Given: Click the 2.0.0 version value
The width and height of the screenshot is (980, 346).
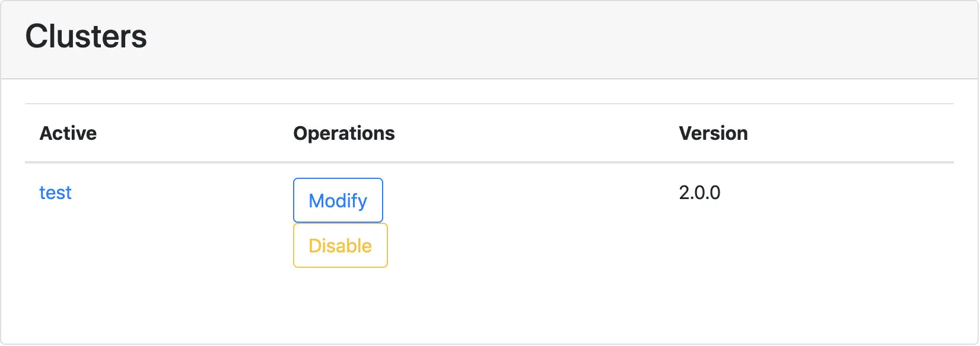Looking at the screenshot, I should 699,193.
